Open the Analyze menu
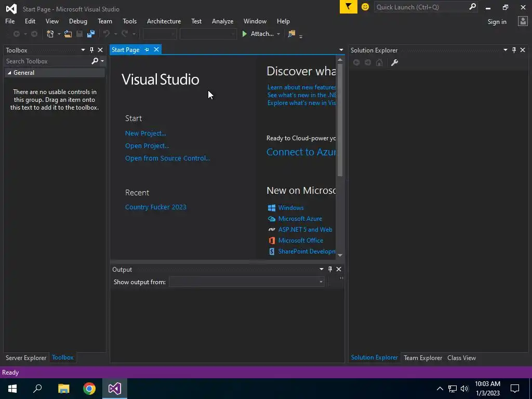This screenshot has width=532, height=399. coord(222,21)
